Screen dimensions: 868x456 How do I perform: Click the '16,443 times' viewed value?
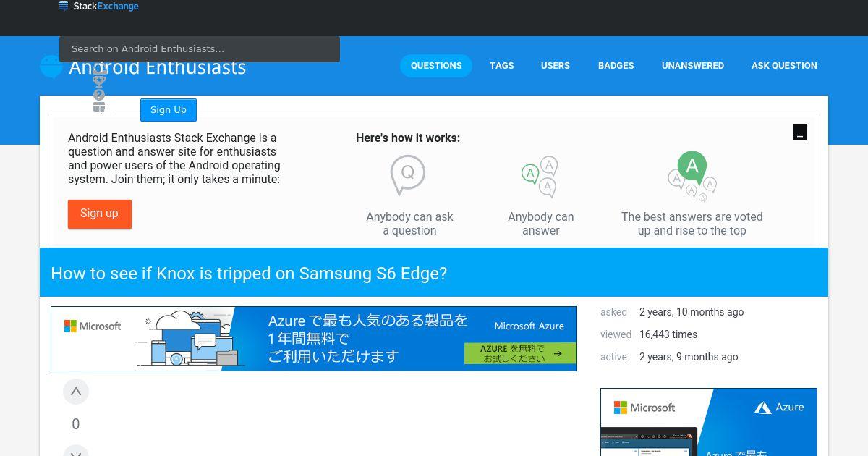[668, 334]
